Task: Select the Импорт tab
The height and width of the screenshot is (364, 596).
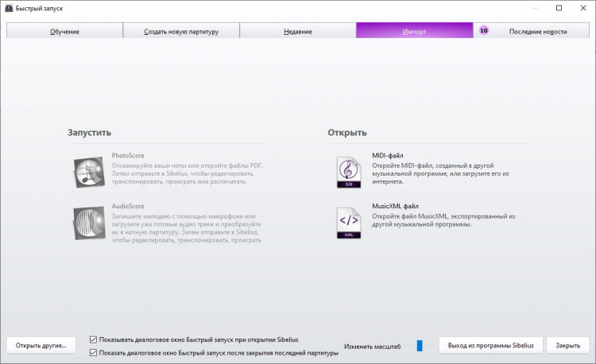Action: pos(414,31)
